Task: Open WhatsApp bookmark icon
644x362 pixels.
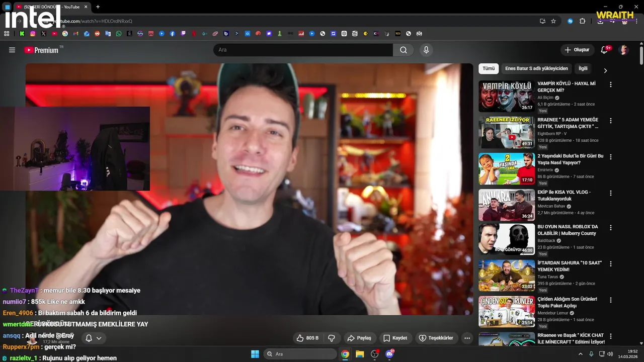Action: pos(119,34)
